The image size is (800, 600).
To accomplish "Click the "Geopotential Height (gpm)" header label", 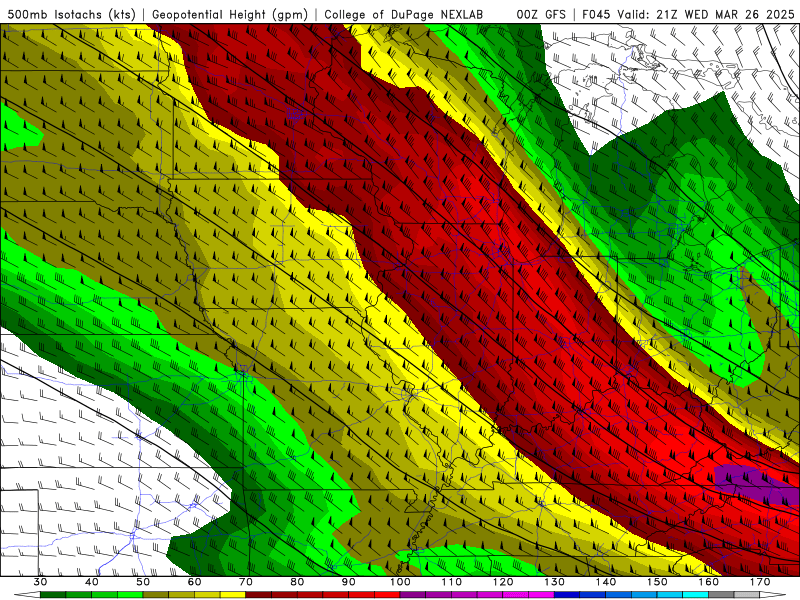I will pyautogui.click(x=230, y=14).
